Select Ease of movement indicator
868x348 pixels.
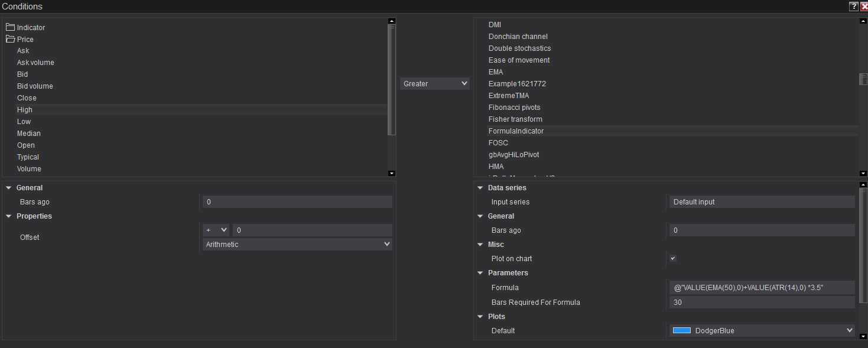click(x=519, y=60)
